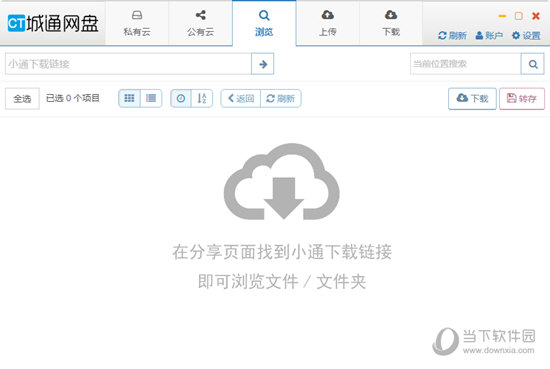
Task: Click the 下载 download button at right
Action: point(472,99)
